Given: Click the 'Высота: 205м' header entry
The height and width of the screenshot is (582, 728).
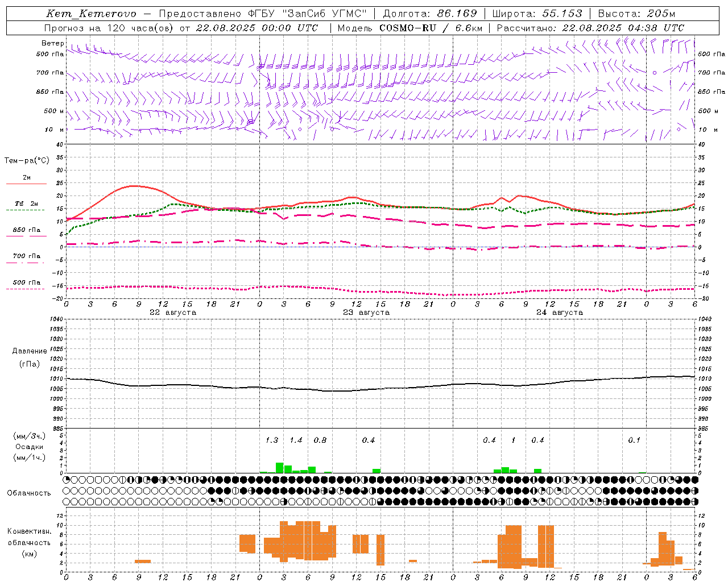Looking at the screenshot, I should coord(636,14).
